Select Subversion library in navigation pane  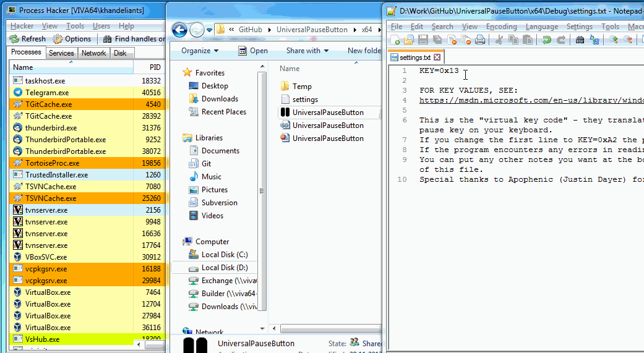coord(220,203)
